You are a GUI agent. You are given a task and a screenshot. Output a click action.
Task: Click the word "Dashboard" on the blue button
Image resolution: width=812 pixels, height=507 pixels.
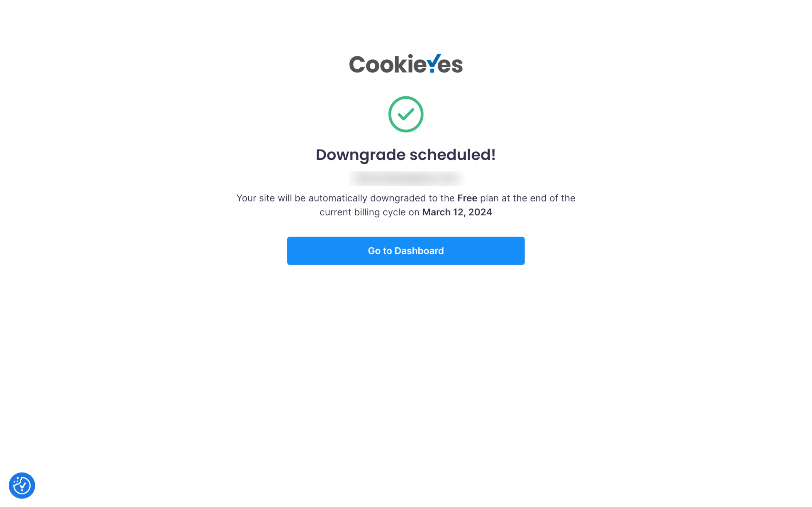pyautogui.click(x=419, y=251)
